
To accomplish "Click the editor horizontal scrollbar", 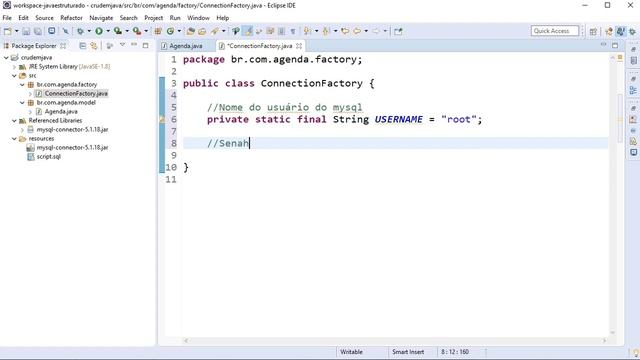I will 395,340.
